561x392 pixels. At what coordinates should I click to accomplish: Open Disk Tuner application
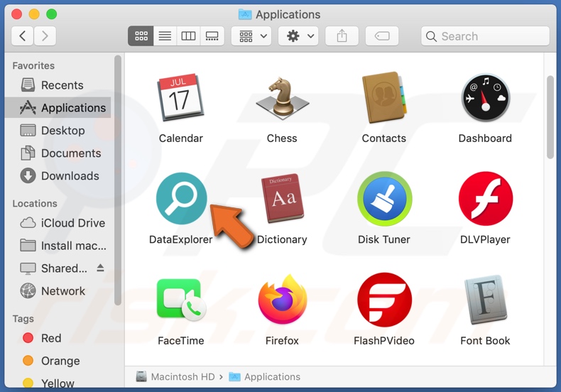click(383, 200)
